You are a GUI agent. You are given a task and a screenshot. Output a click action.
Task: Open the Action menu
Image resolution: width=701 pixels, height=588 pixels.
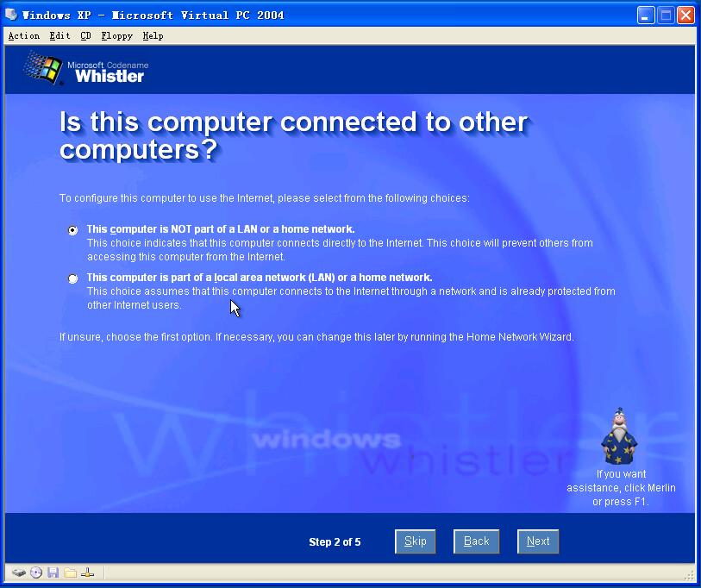pyautogui.click(x=23, y=35)
